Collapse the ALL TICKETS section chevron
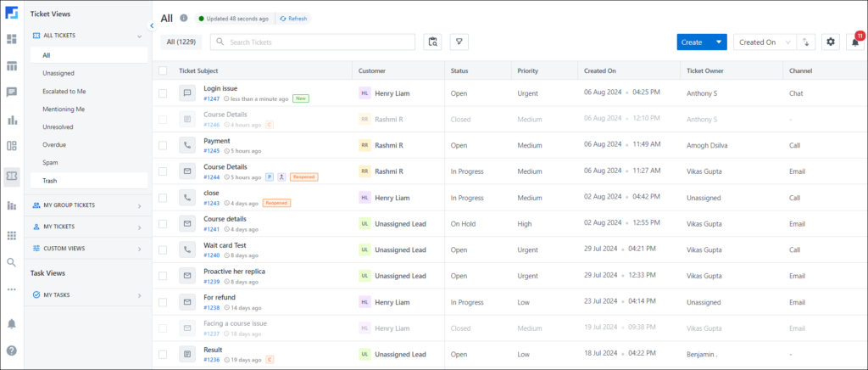The width and height of the screenshot is (868, 370). (x=140, y=36)
